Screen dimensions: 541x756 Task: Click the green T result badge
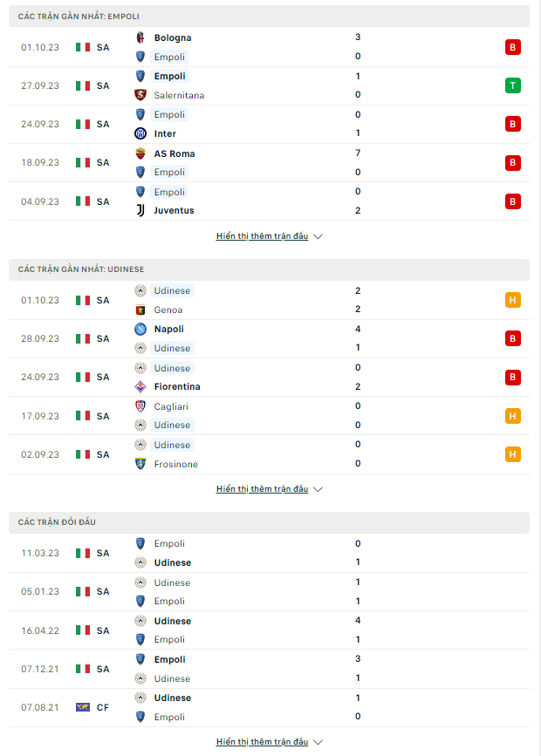point(512,85)
